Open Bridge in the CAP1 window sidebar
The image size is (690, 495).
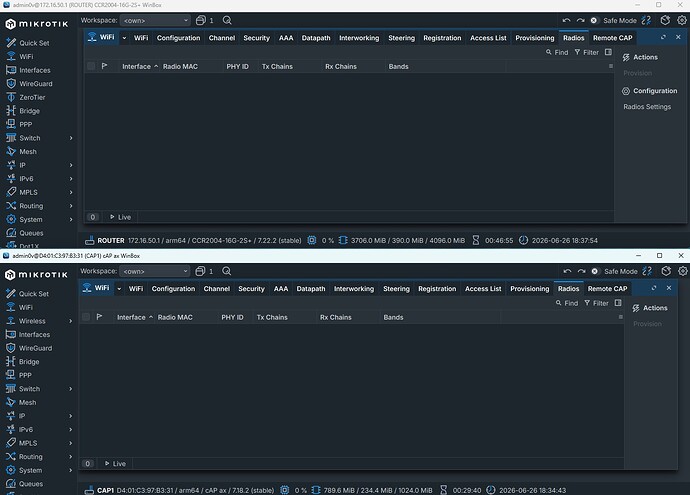(22, 362)
